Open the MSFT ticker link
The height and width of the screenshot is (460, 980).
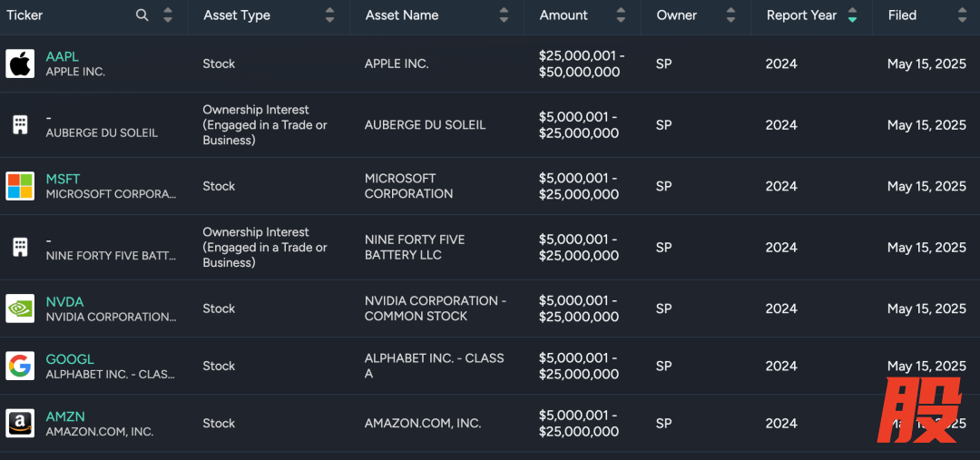(64, 179)
